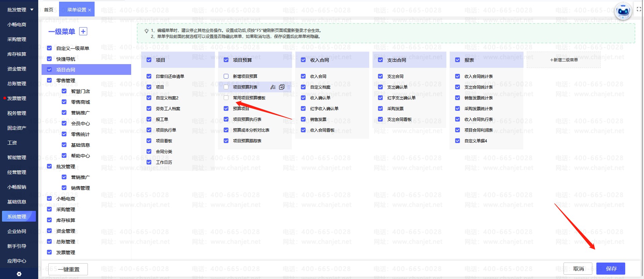Viewport: 644px width, 279px height.
Task: Open 采购管理 in the dark sidebar
Action: 17,39
